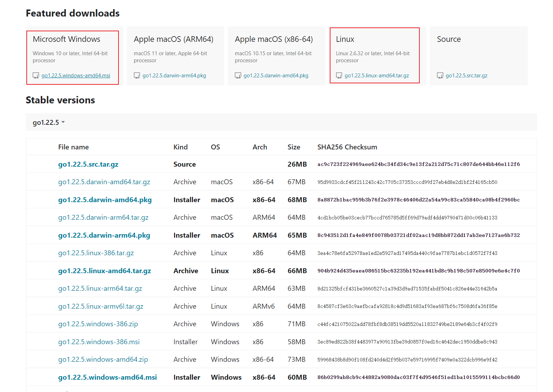Open go1.22.5.darwin-amd64.pkg table link
The width and height of the screenshot is (553, 392).
105,200
